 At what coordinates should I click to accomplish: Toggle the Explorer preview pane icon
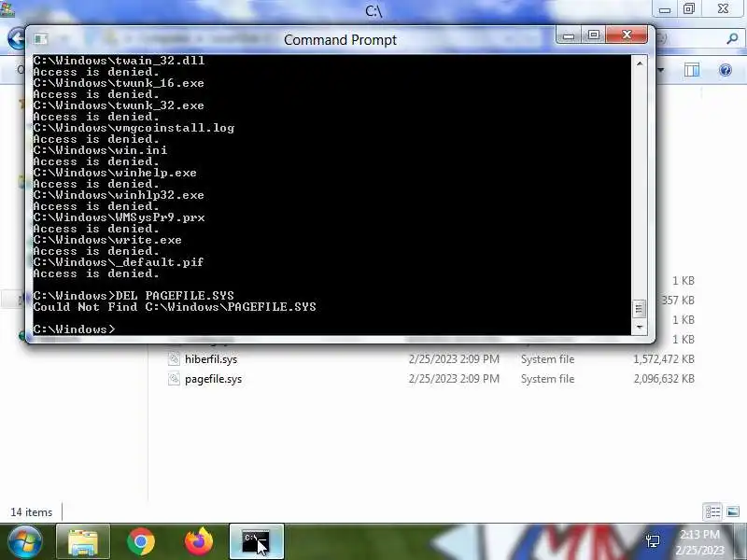pyautogui.click(x=692, y=71)
